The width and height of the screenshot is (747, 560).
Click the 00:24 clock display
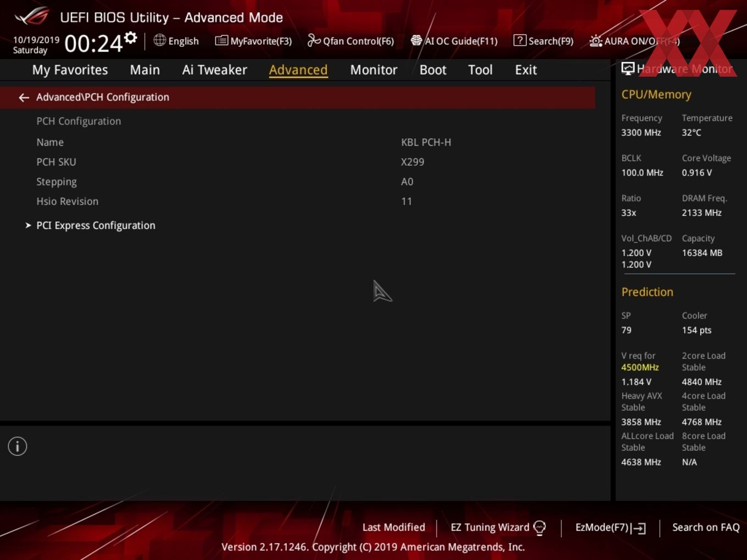tap(93, 43)
